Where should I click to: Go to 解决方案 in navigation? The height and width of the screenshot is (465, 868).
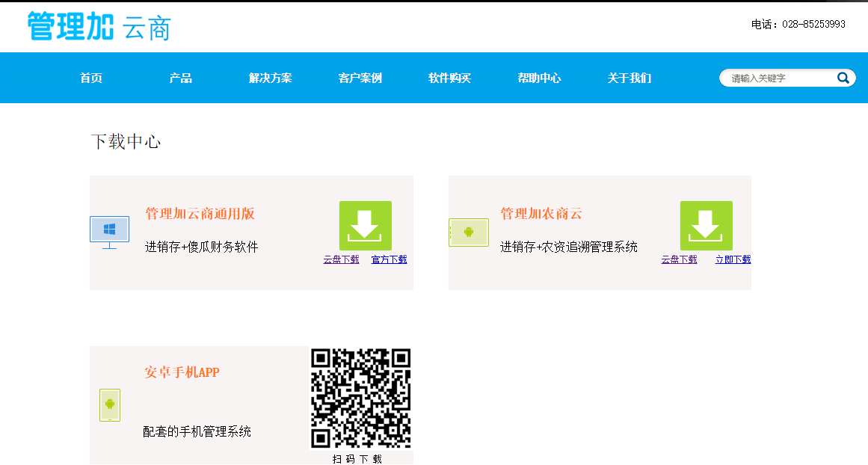coord(270,78)
